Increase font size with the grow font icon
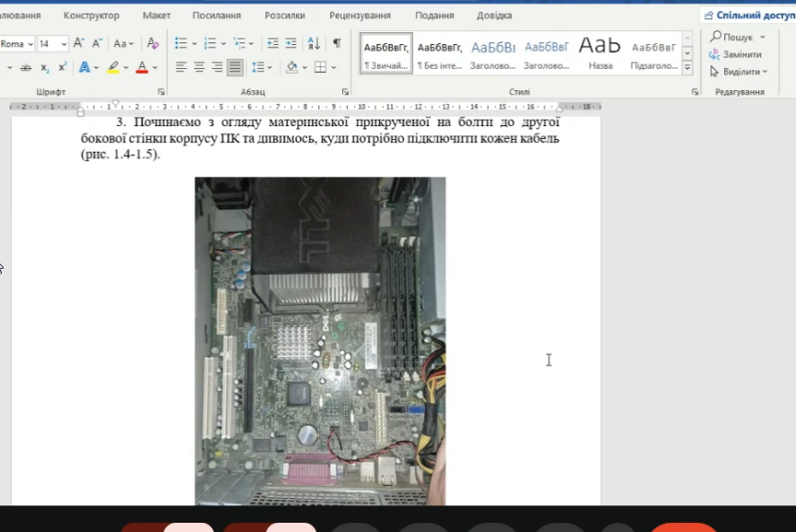Viewport: 796px width, 532px height. coord(79,43)
